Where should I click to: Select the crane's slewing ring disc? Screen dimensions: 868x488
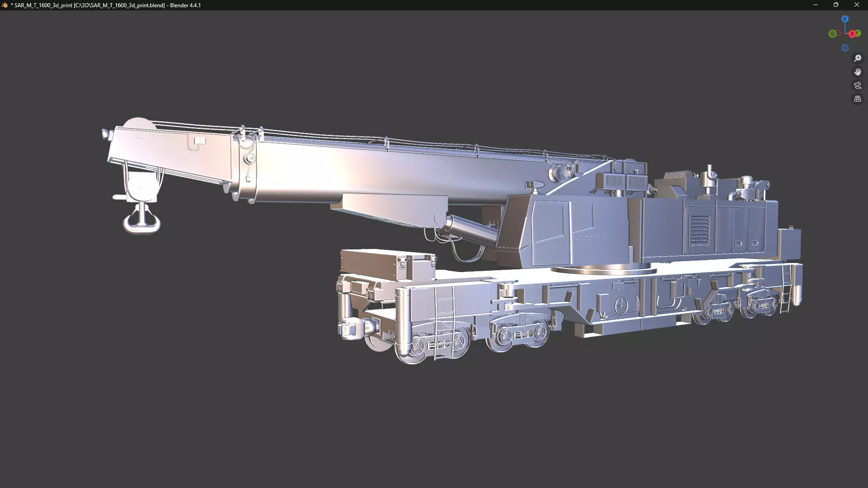[x=604, y=271]
